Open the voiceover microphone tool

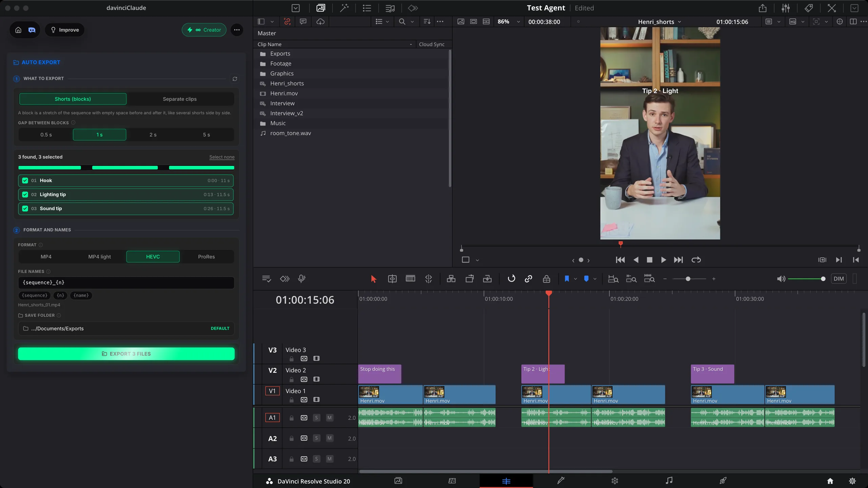pyautogui.click(x=301, y=279)
